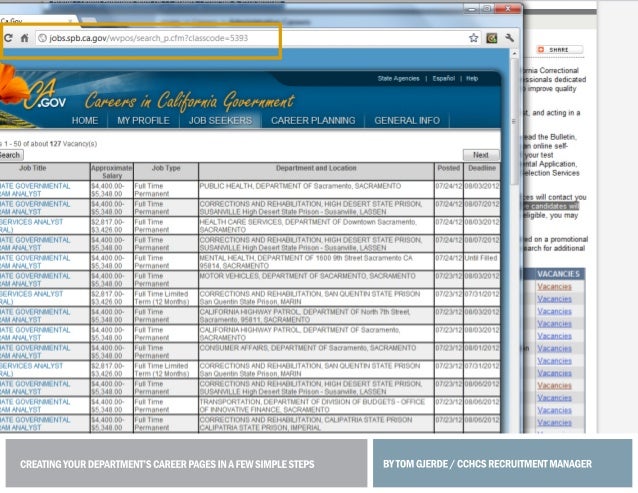Reload the page with the refresh icon
The image size is (638, 493).
point(8,38)
